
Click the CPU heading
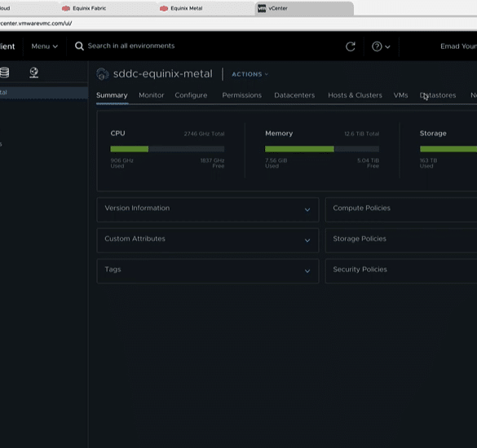[117, 133]
